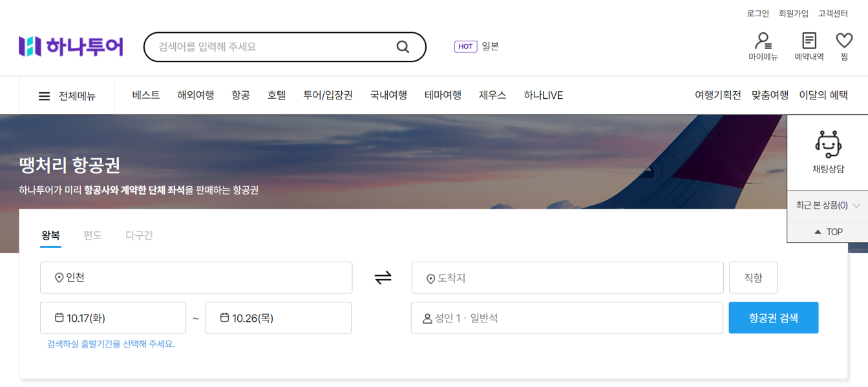
Task: Click the 항공권 검색 button
Action: click(x=774, y=318)
